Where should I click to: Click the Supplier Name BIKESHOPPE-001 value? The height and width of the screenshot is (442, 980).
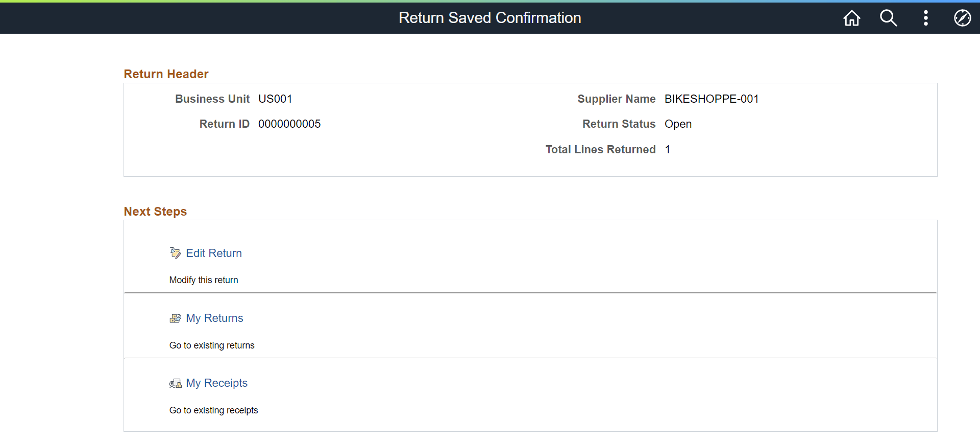pos(712,99)
